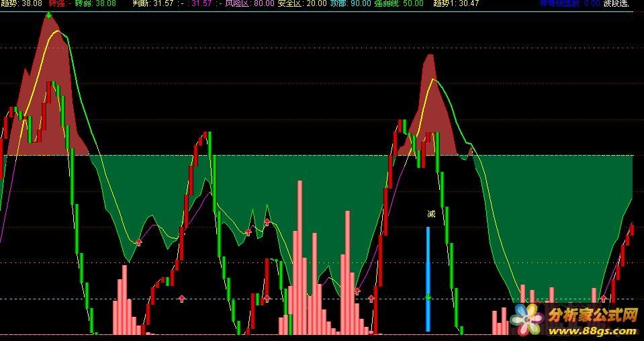Select the 风险区: 80.00 label
Viewport: 644px width, 341px height.
[250, 4]
